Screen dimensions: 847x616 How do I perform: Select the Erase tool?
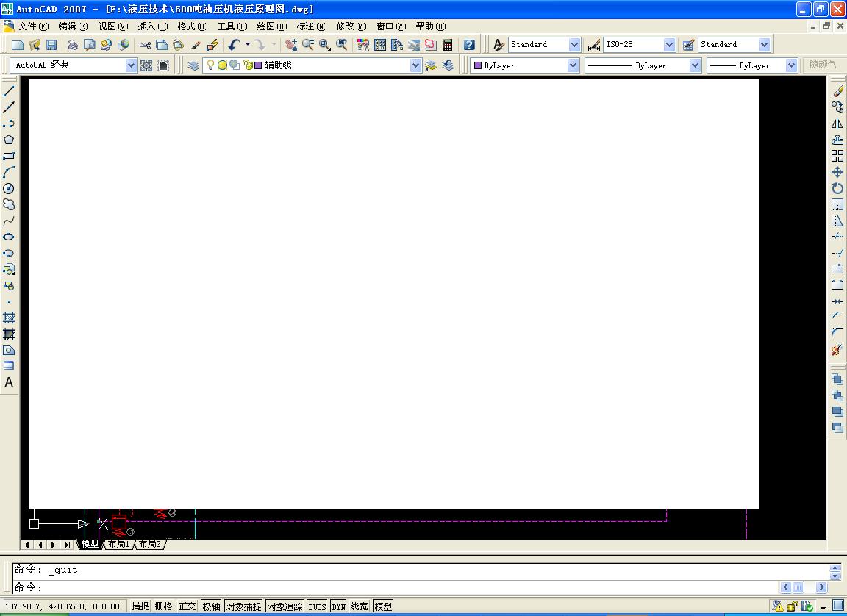tap(837, 91)
